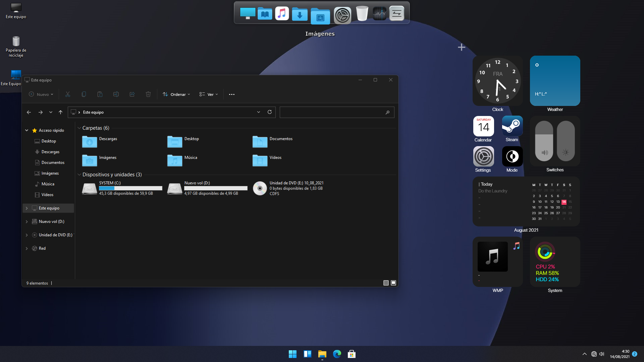Select Música in the navigation pane

48,184
